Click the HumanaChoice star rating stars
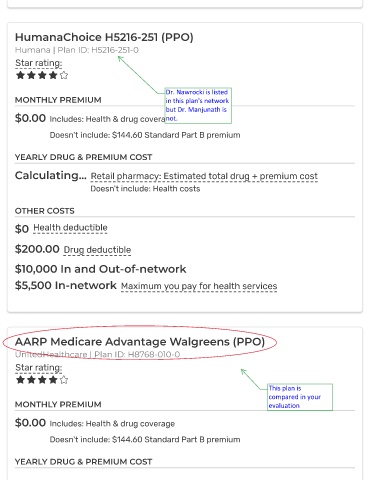Image resolution: width=370 pixels, height=480 pixels. tap(42, 75)
